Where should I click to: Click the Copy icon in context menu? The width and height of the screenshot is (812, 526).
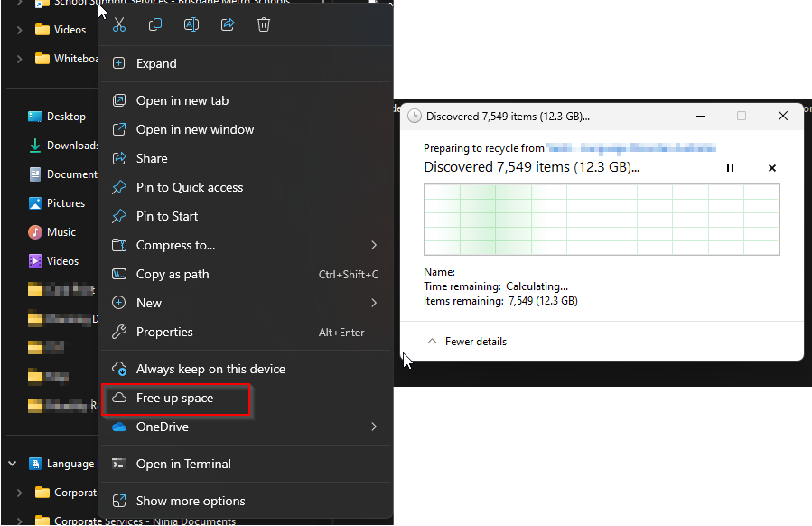[x=155, y=25]
